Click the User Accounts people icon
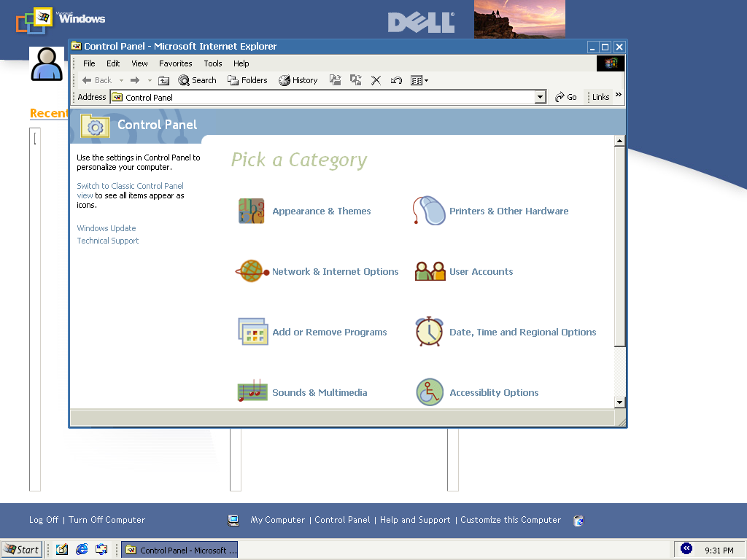This screenshot has width=747, height=560. [430, 271]
